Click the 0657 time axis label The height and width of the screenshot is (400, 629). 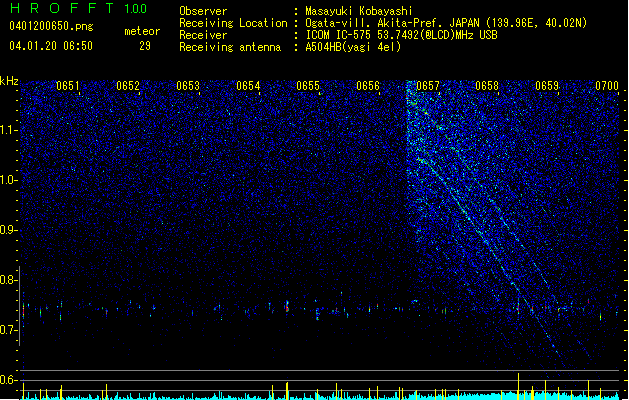coord(428,86)
